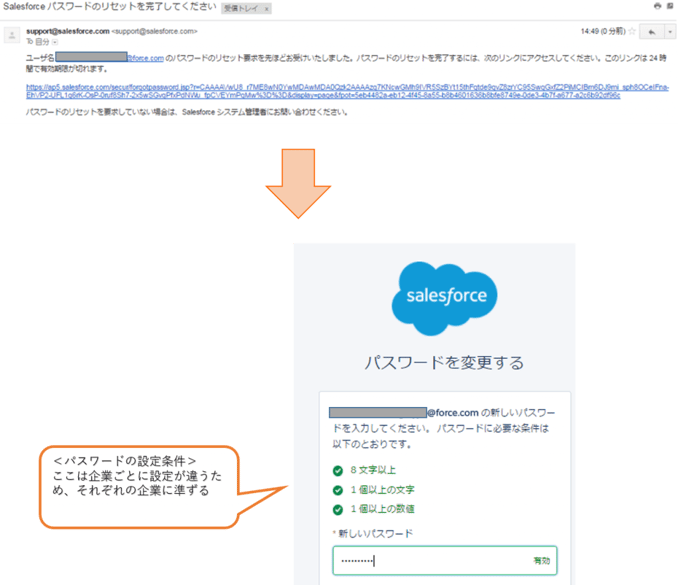678x585 pixels.
Task: Remove the 受信トレイ label with the x
Action: pos(266,9)
